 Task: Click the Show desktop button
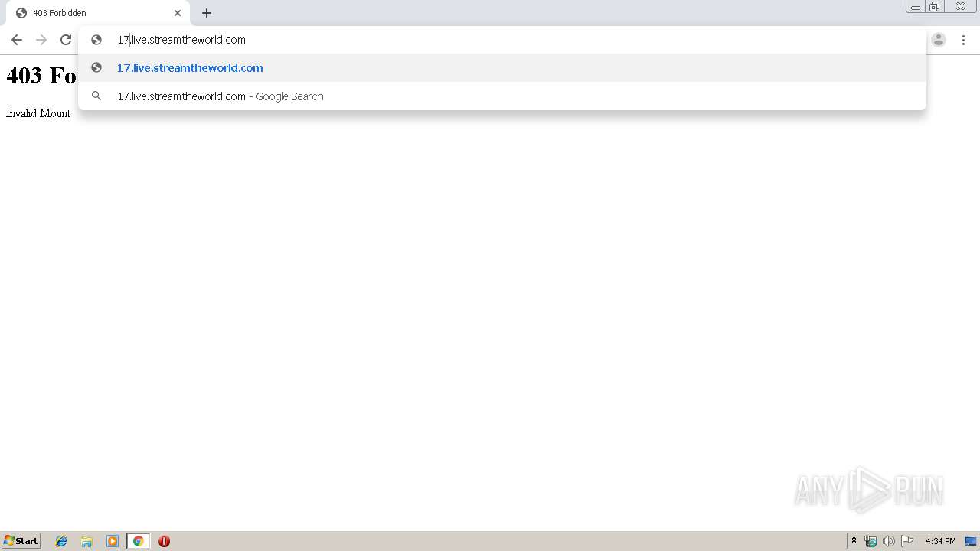tap(971, 541)
